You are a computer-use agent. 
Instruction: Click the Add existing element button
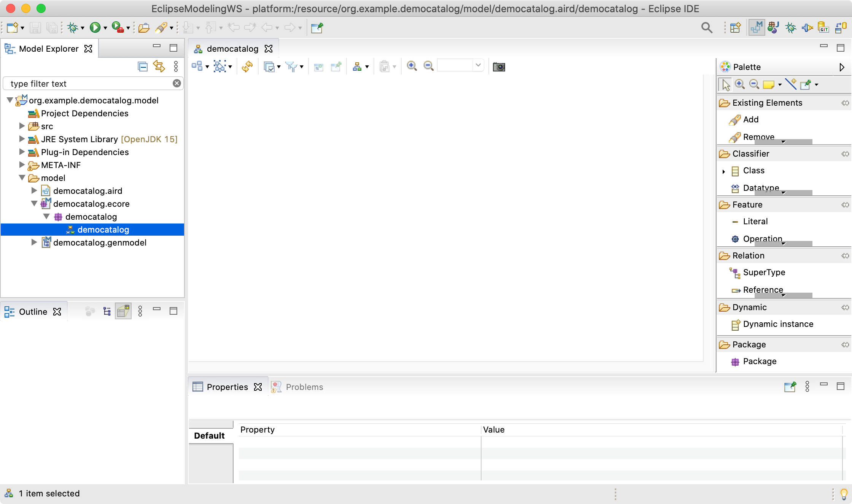750,119
